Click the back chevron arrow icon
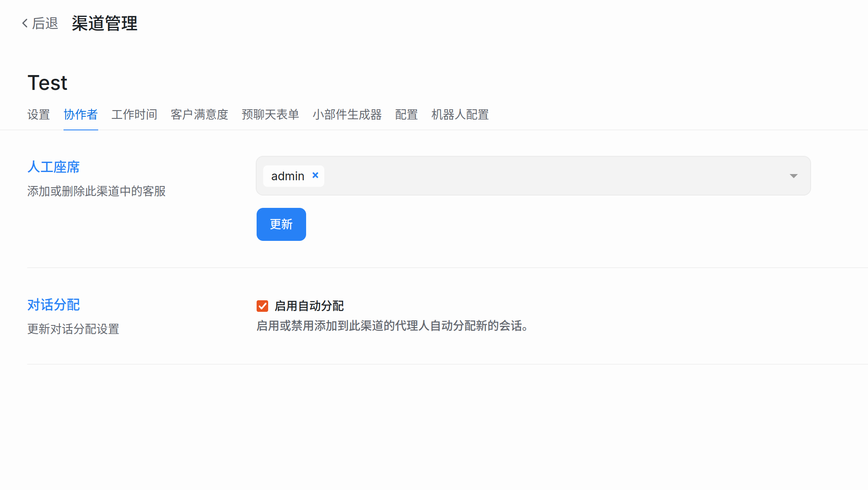This screenshot has width=868, height=490. pyautogui.click(x=25, y=24)
